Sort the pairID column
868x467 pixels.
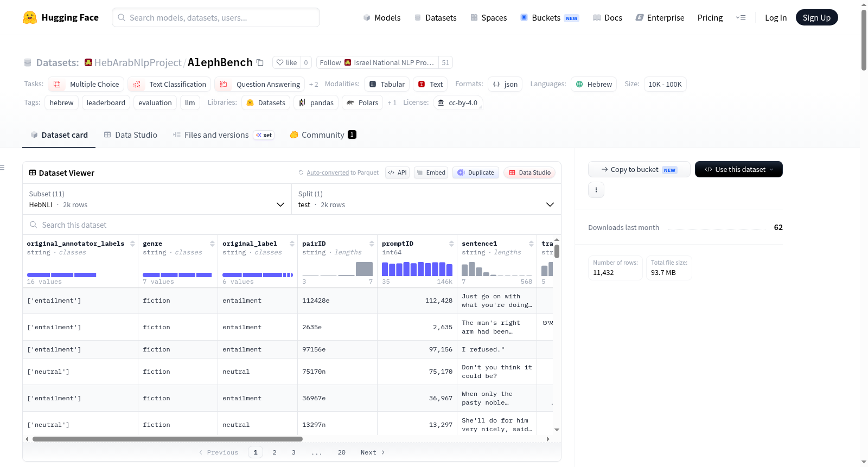coord(372,244)
